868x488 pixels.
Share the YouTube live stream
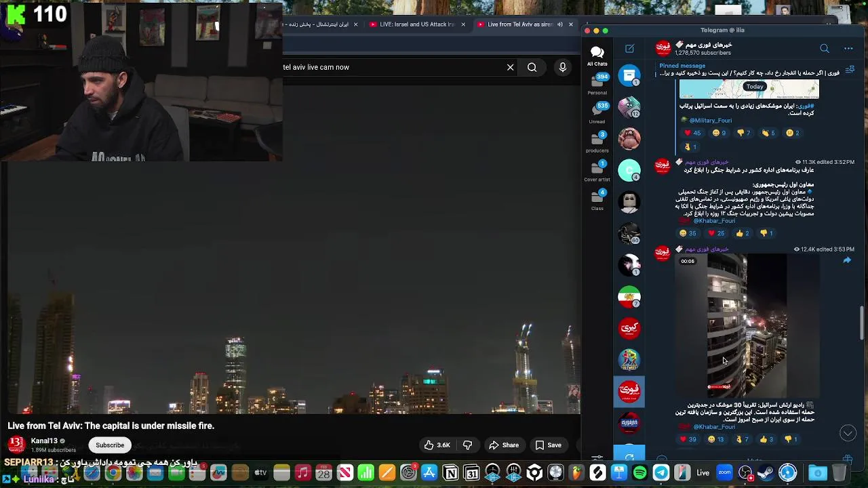504,445
